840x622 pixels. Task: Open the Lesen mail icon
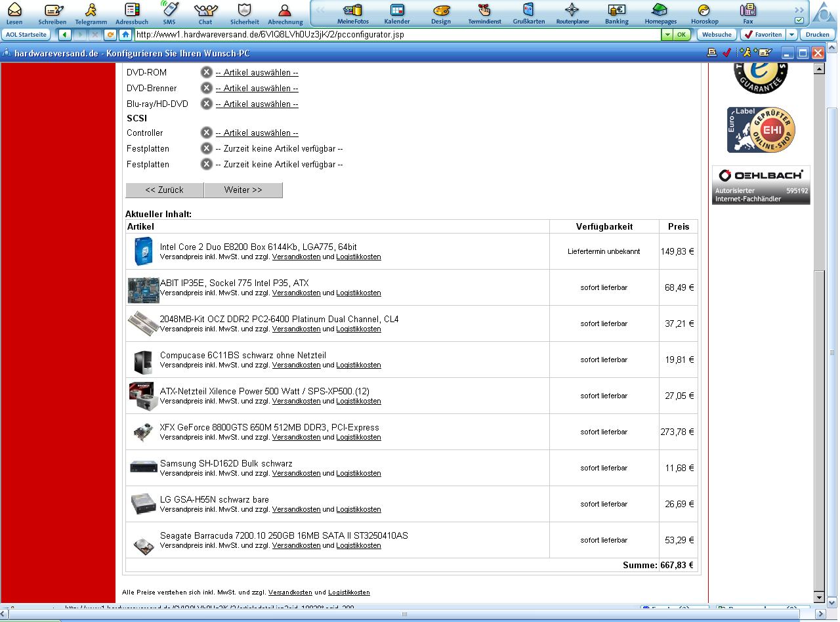[x=14, y=10]
